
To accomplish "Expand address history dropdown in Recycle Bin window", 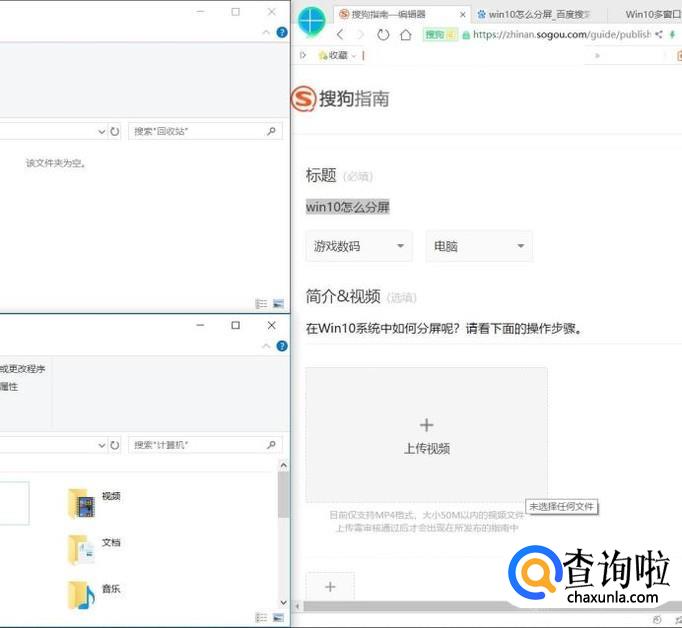I will point(101,131).
